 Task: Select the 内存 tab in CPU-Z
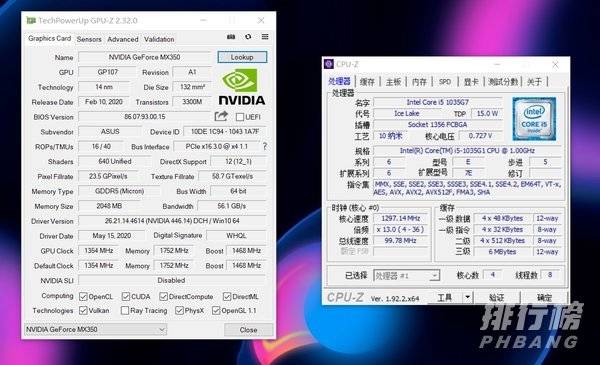419,81
